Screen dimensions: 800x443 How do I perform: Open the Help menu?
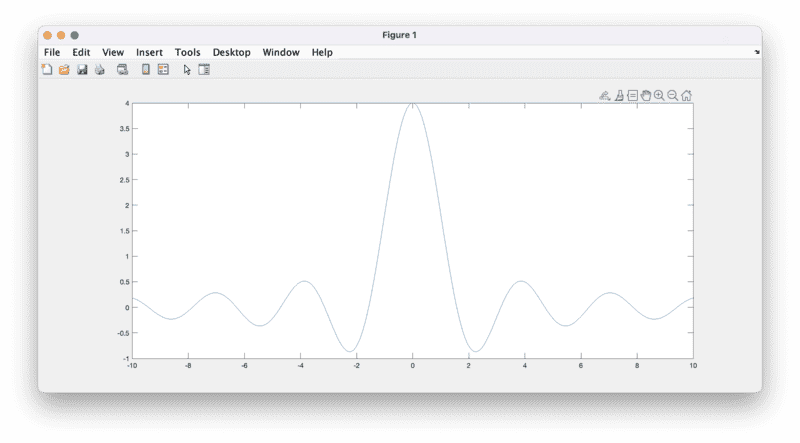(x=322, y=52)
